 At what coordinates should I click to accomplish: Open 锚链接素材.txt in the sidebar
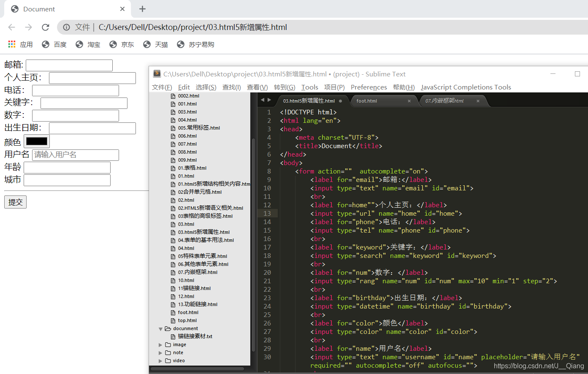[x=195, y=337]
